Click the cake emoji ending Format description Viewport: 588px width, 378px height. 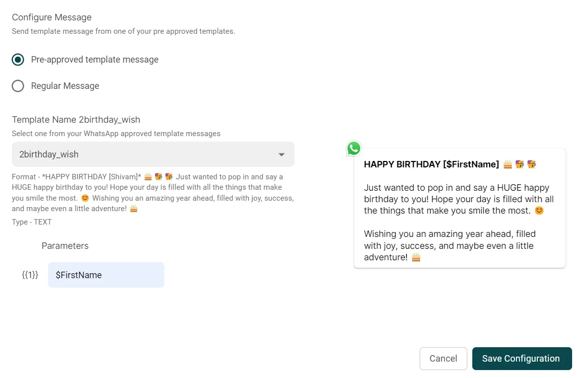click(134, 209)
